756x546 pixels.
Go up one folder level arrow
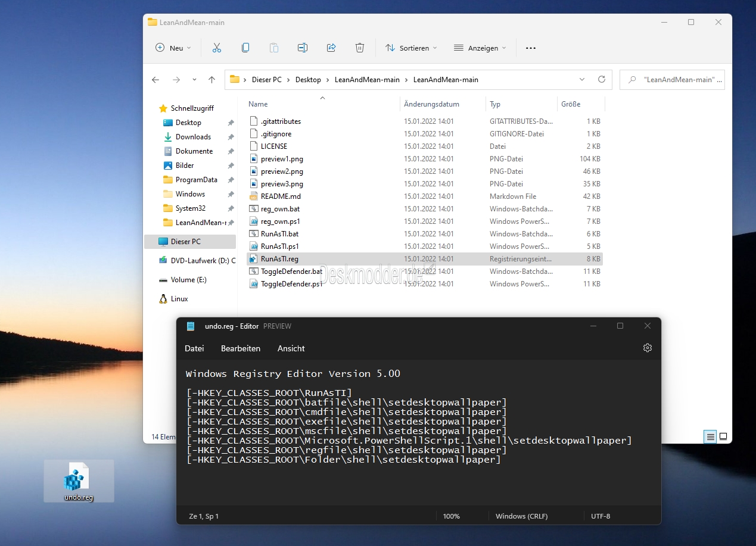coord(211,80)
